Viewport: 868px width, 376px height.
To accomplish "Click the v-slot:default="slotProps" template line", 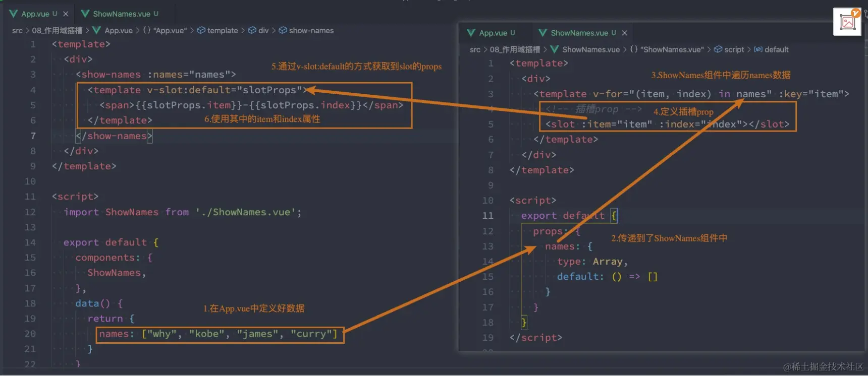I will click(197, 90).
